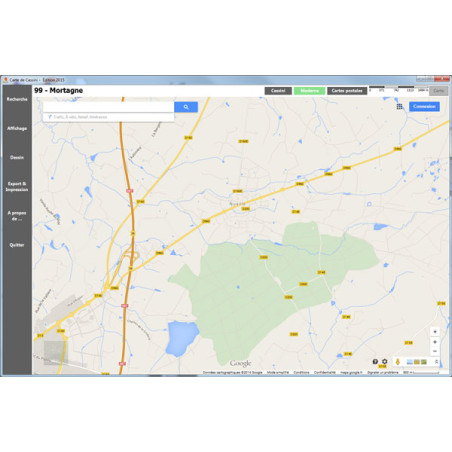
Task: Click the blue Connexion button
Action: point(424,107)
